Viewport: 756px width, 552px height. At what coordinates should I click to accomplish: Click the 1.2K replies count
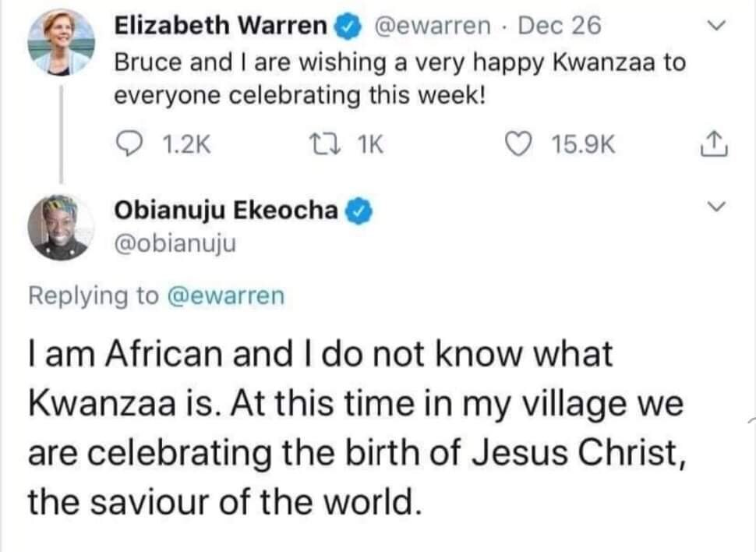184,144
